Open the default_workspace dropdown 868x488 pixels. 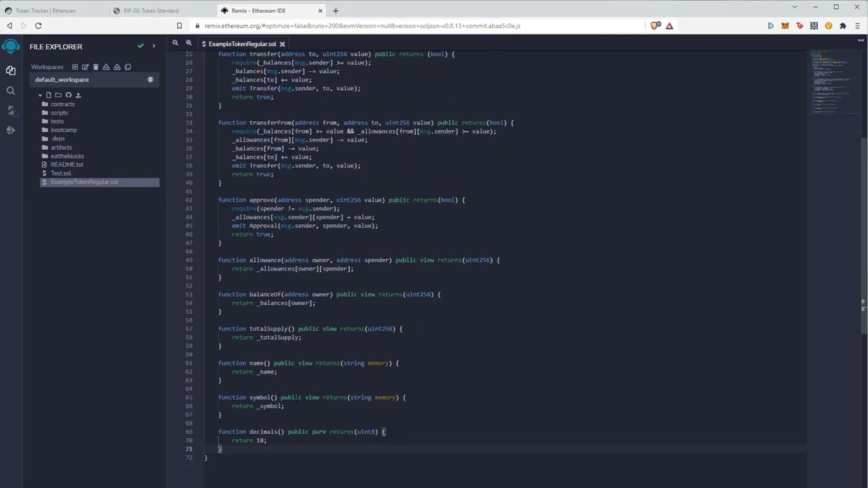pyautogui.click(x=95, y=79)
